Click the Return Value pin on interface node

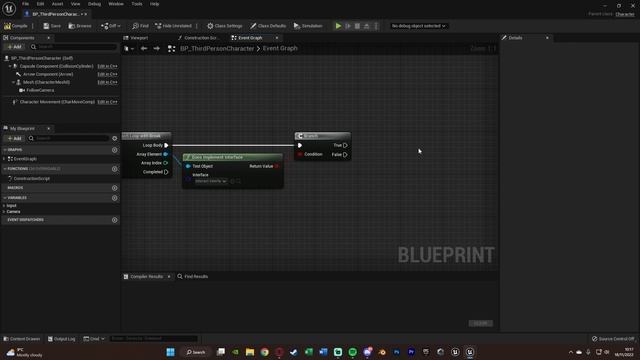pyautogui.click(x=277, y=166)
